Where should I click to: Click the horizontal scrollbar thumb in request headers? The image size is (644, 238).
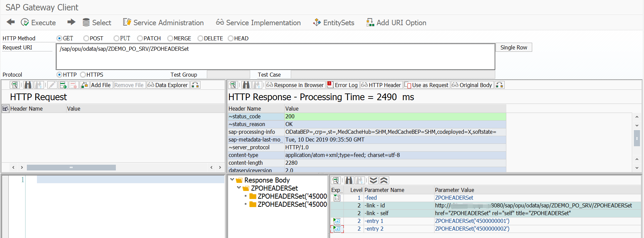(71, 167)
